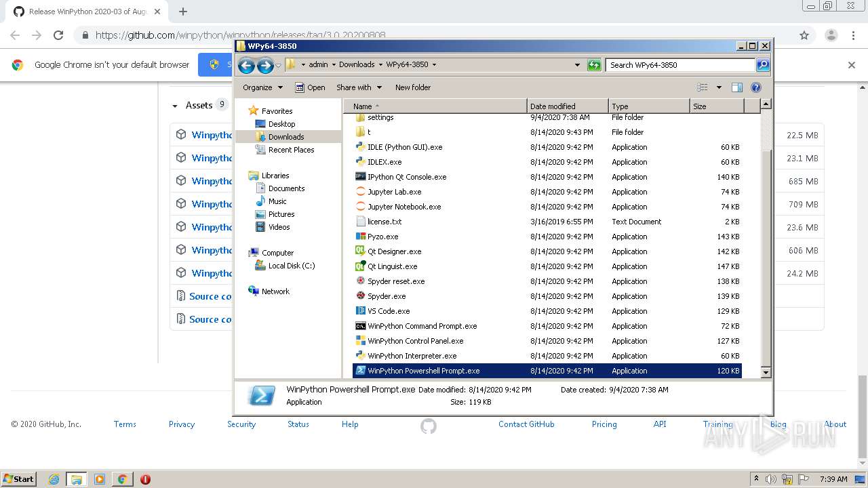The width and height of the screenshot is (868, 488).
Task: Click the Windows Start button
Action: point(18,479)
